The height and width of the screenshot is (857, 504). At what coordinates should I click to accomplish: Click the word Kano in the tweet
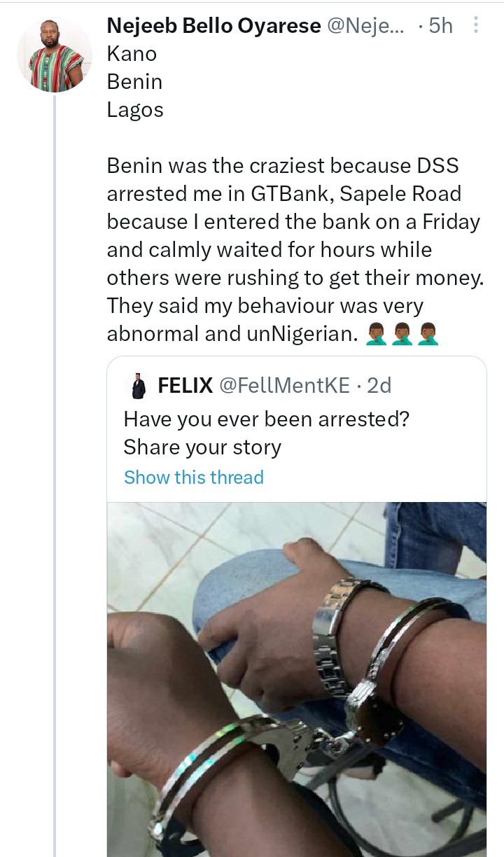[132, 54]
